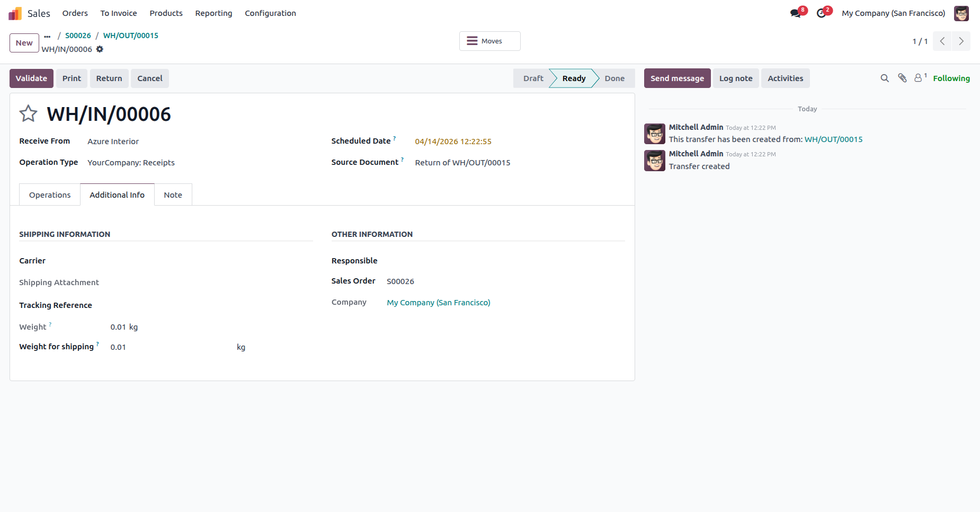The height and width of the screenshot is (512, 980).
Task: Open the gear actions menu beside WH/IN/00006
Action: (x=100, y=49)
